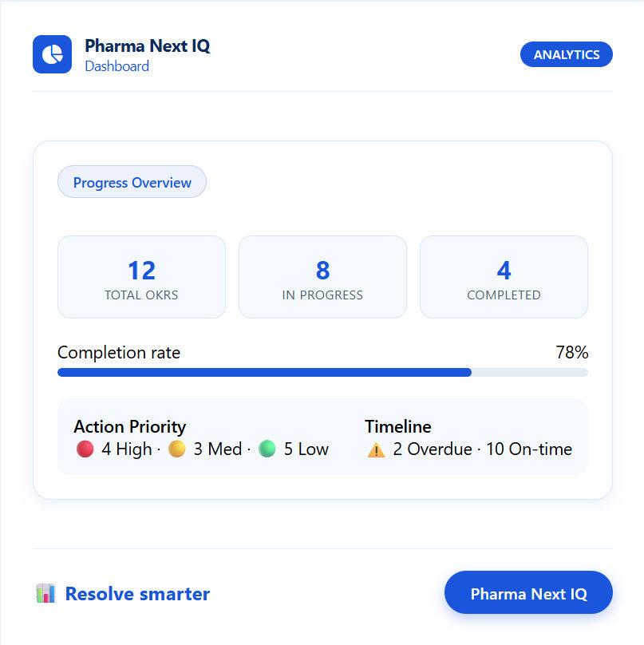644x645 pixels.
Task: Select the green Low priority dot
Action: 267,449
